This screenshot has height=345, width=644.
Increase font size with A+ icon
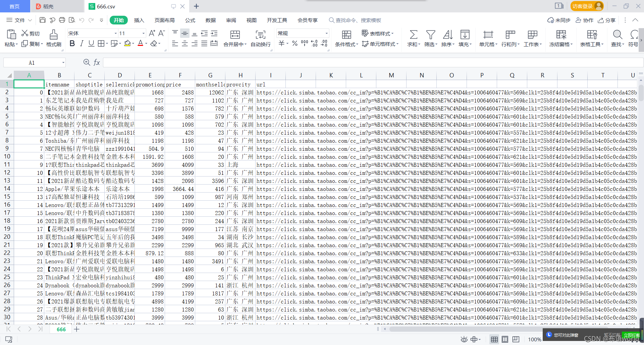pos(152,33)
